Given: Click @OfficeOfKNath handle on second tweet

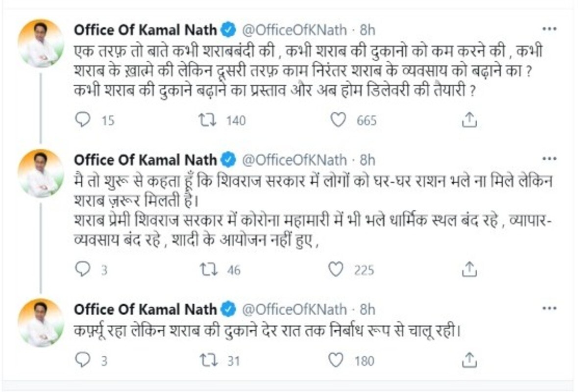Looking at the screenshot, I should point(294,160).
